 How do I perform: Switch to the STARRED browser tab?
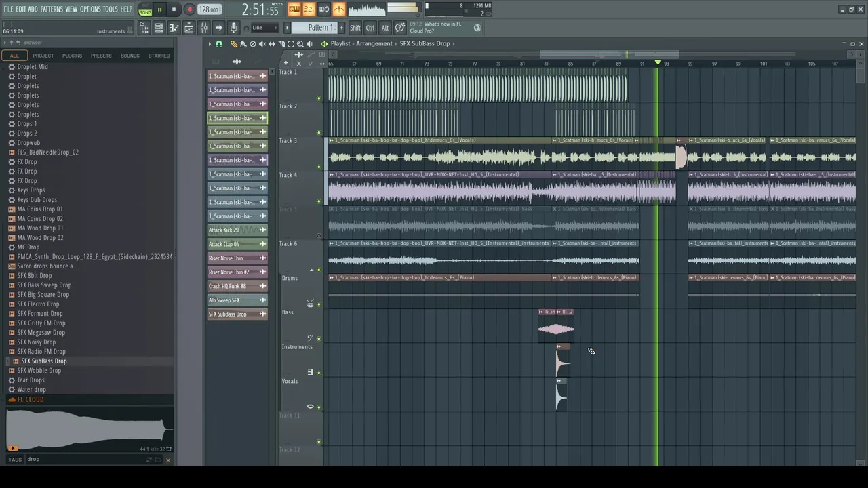pyautogui.click(x=159, y=56)
